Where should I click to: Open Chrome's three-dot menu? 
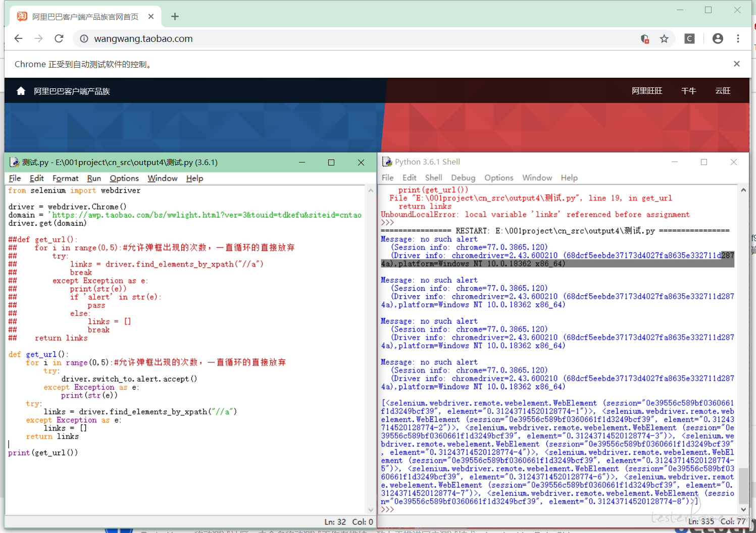738,38
